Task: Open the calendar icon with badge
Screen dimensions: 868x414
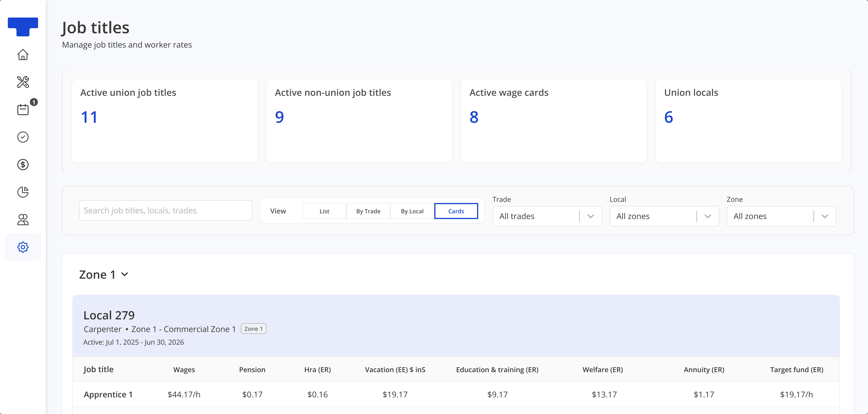Action: pos(23,109)
